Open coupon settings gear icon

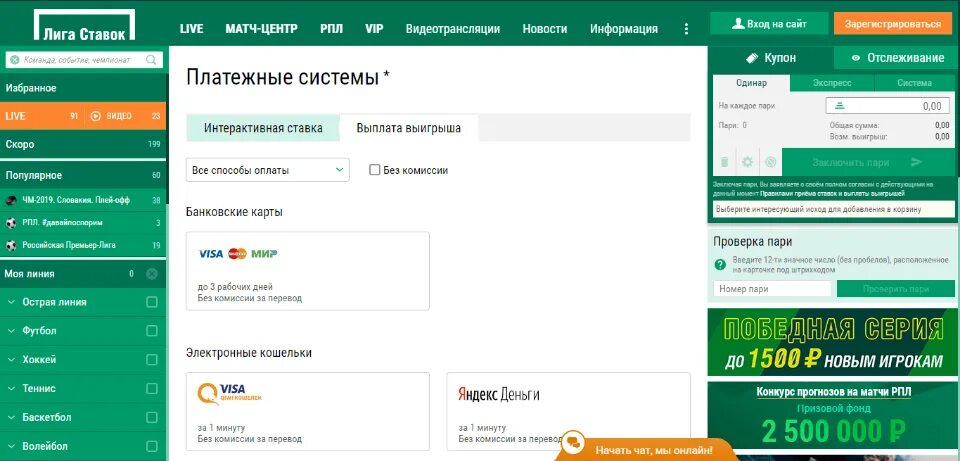(x=748, y=162)
